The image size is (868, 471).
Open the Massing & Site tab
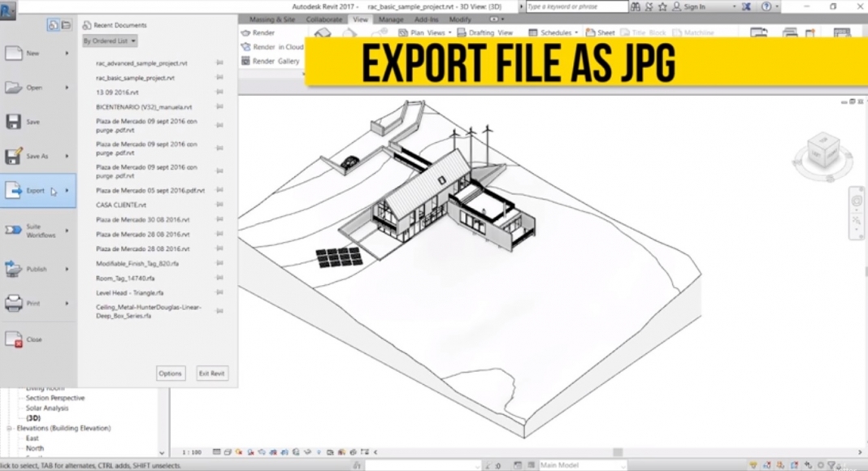[x=272, y=19]
